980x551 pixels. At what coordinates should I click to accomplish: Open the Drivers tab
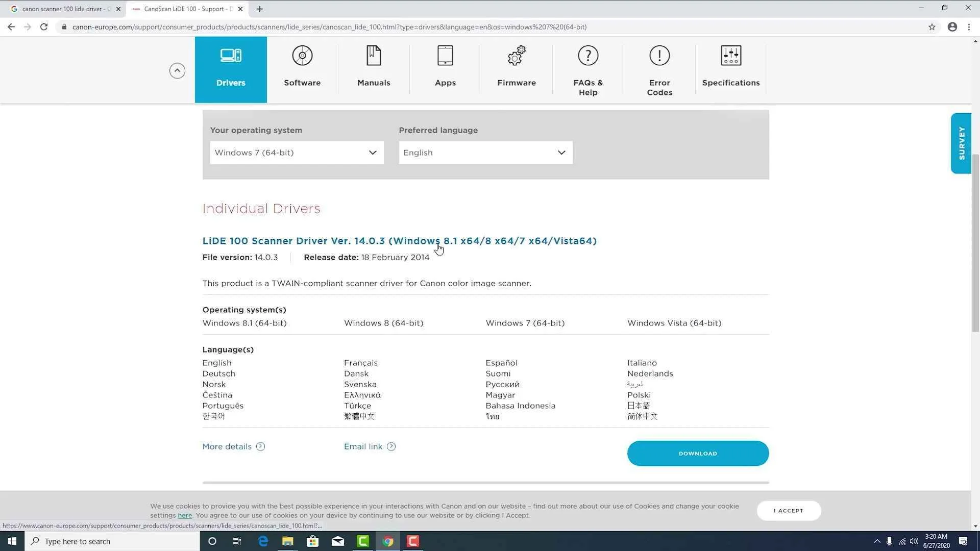click(x=231, y=69)
